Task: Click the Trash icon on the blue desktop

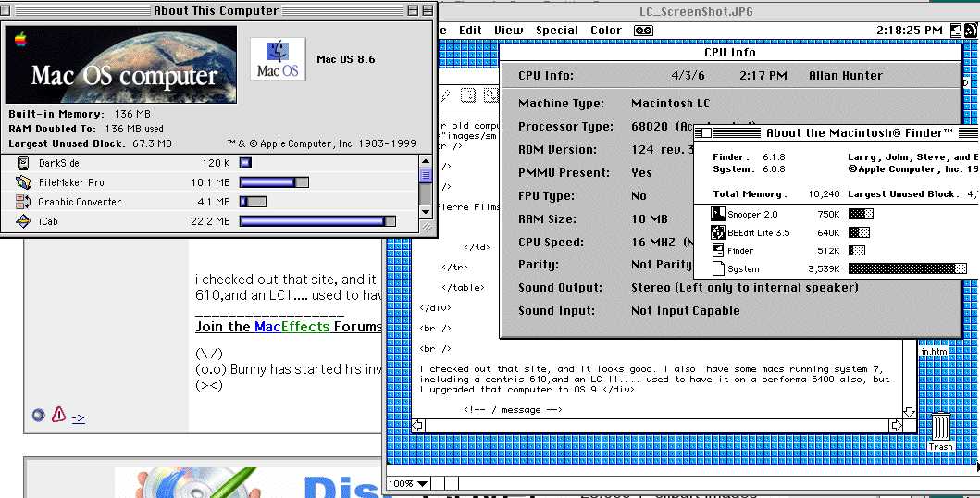Action: (940, 427)
